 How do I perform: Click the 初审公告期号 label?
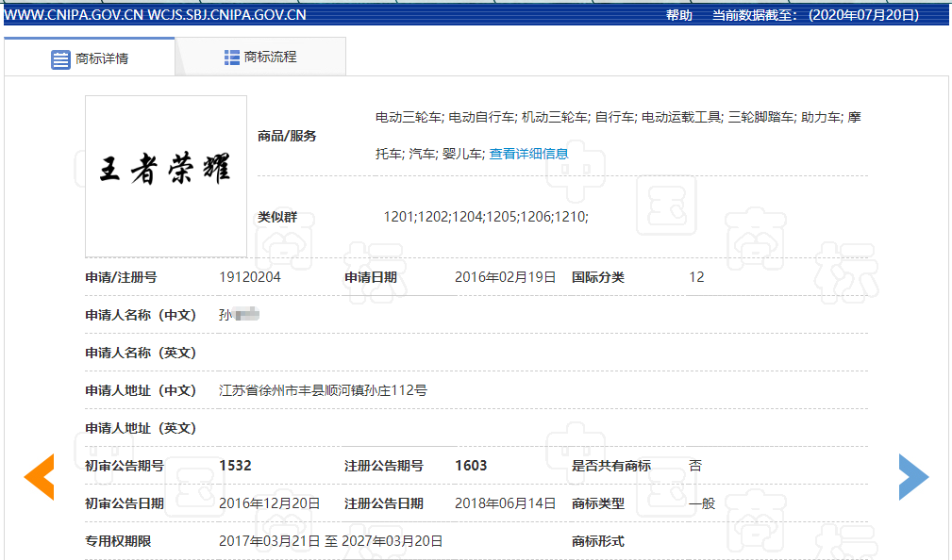[x=125, y=466]
